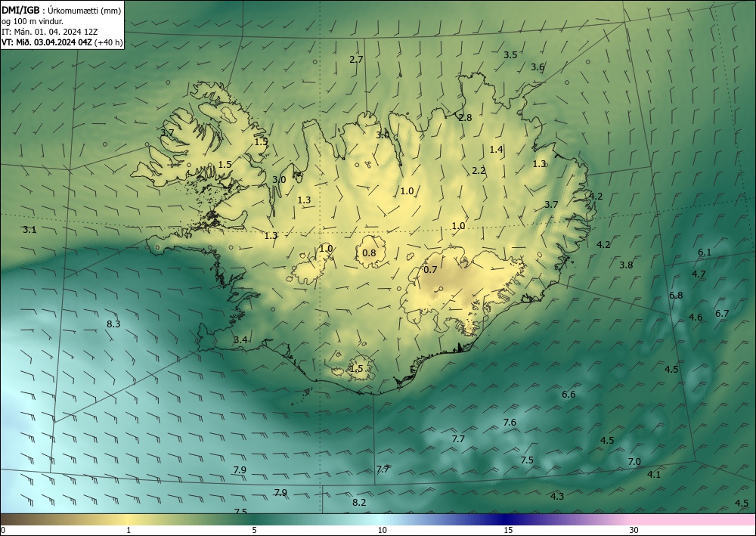Click the 6.1 value east of Iceland

(x=705, y=253)
